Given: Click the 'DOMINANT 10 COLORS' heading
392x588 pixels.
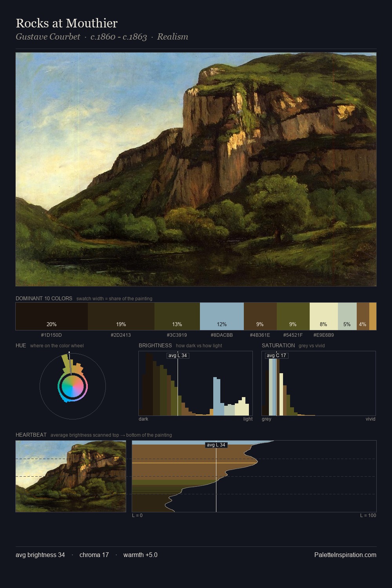Looking at the screenshot, I should click(x=44, y=298).
